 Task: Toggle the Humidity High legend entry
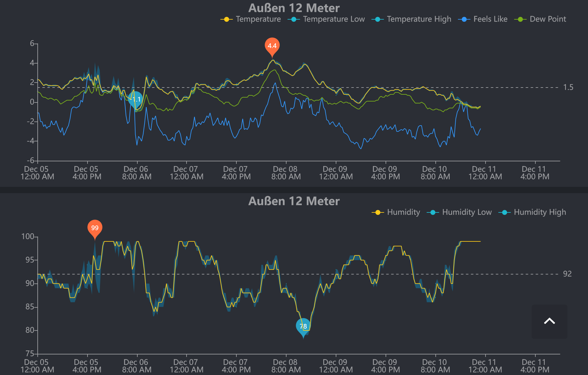[x=532, y=212]
